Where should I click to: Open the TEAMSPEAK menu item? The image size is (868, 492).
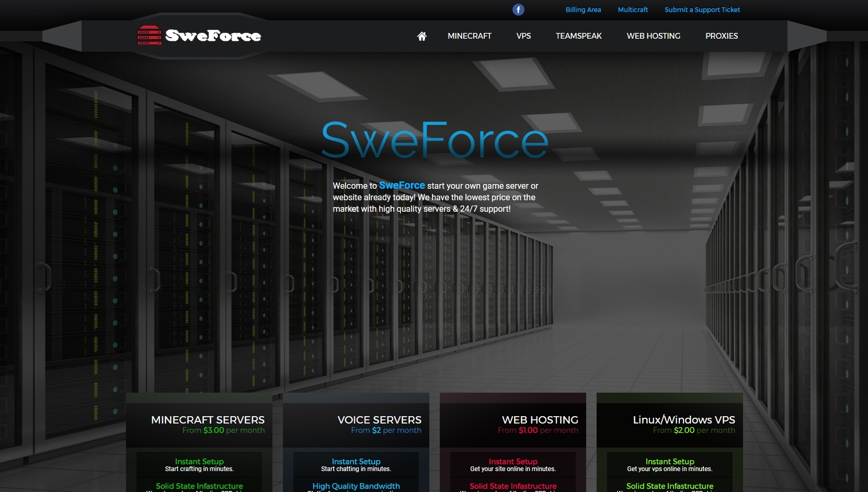(x=579, y=36)
